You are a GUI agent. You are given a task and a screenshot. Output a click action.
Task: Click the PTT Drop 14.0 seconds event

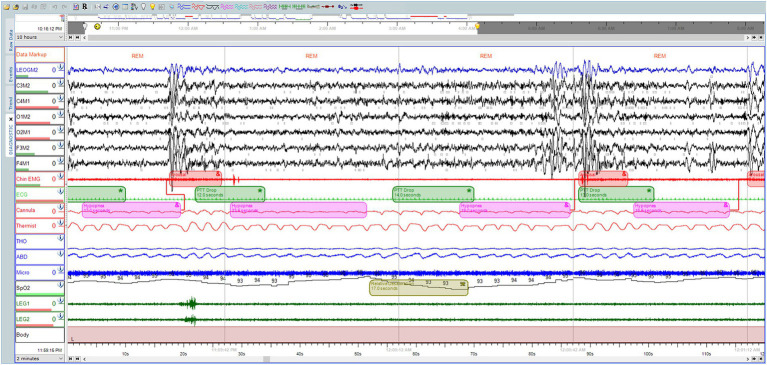(433, 194)
